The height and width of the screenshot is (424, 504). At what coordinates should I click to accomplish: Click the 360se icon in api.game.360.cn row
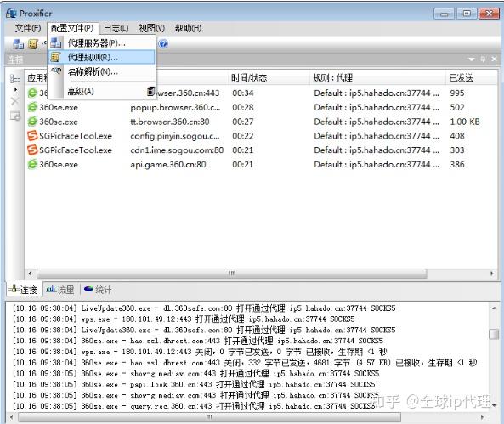(32, 164)
